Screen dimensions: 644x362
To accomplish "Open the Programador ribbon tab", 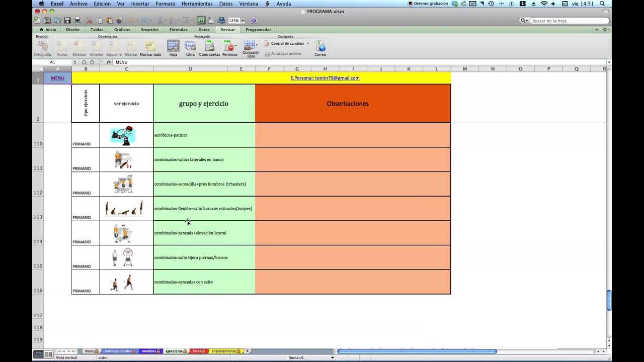I will point(259,30).
